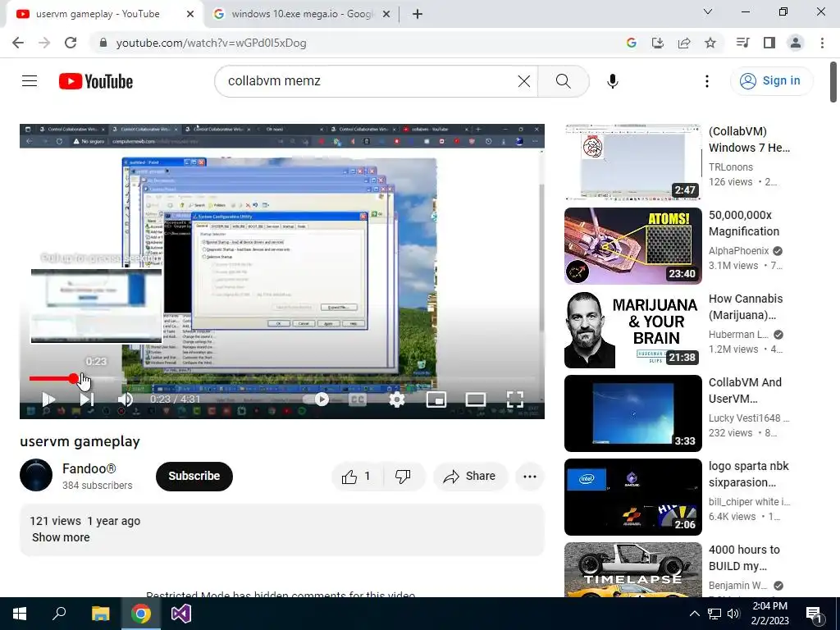Like the video
840x630 pixels.
click(x=358, y=477)
